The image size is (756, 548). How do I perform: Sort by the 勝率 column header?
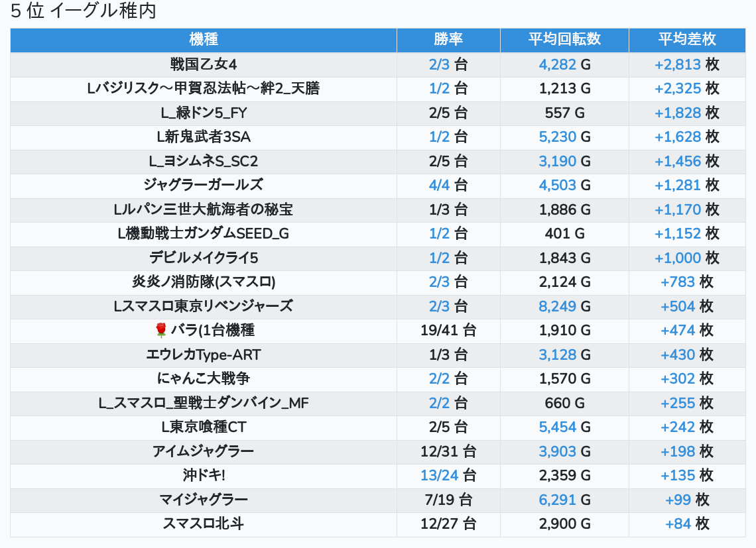click(x=448, y=39)
